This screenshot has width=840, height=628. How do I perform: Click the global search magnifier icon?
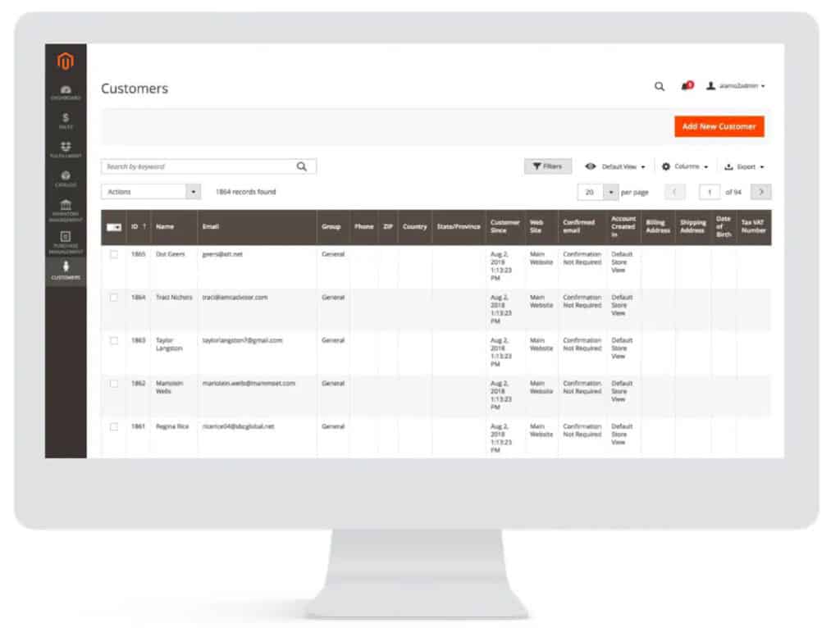660,86
